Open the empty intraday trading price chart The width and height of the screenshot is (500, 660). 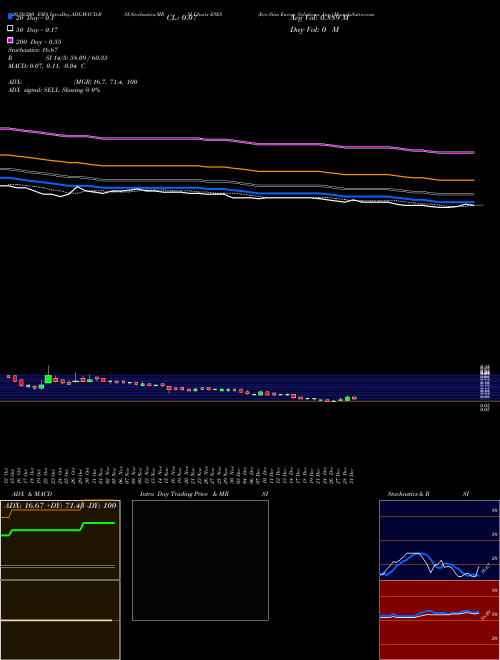[200, 560]
